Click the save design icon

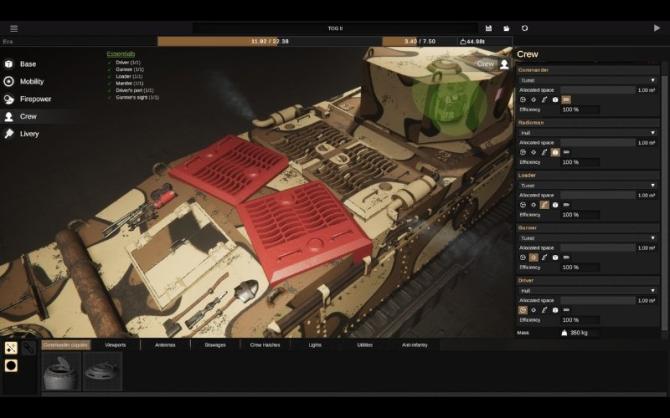[x=489, y=28]
